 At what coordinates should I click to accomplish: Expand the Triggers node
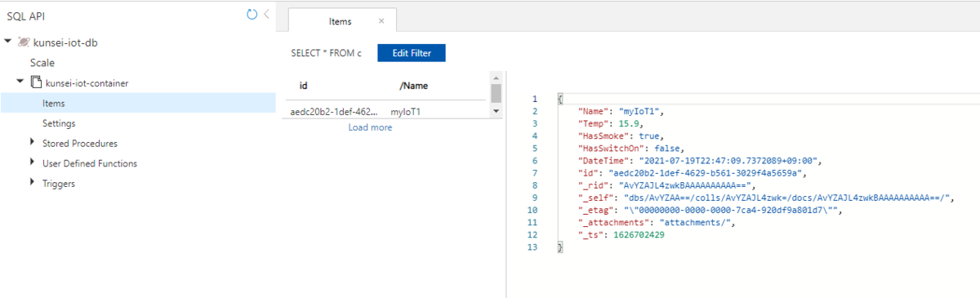coord(33,184)
